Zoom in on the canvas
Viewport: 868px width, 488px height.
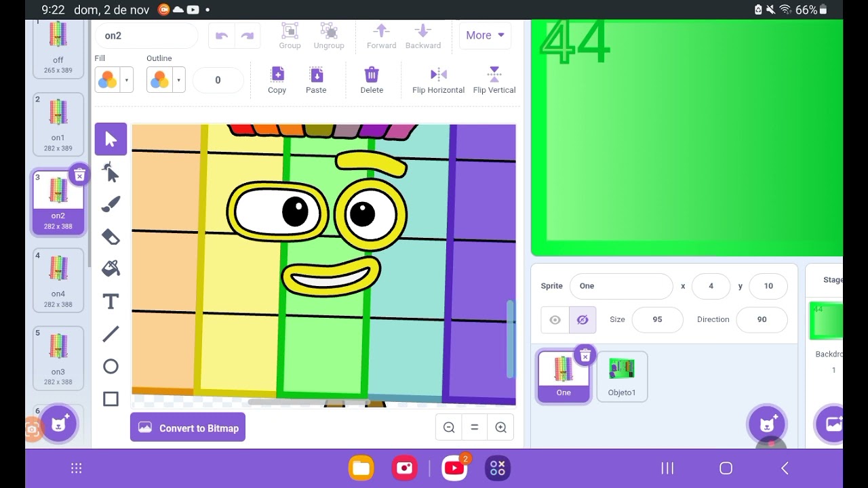tap(500, 428)
